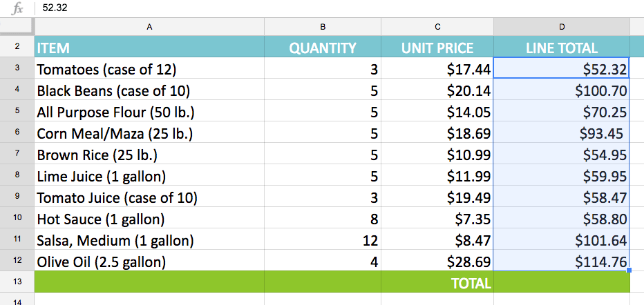Click the select-all corner box

tap(17, 27)
